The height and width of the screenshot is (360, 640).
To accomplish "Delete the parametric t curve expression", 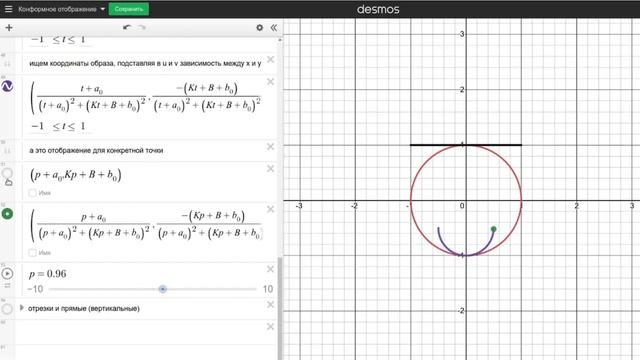I will point(270,82).
